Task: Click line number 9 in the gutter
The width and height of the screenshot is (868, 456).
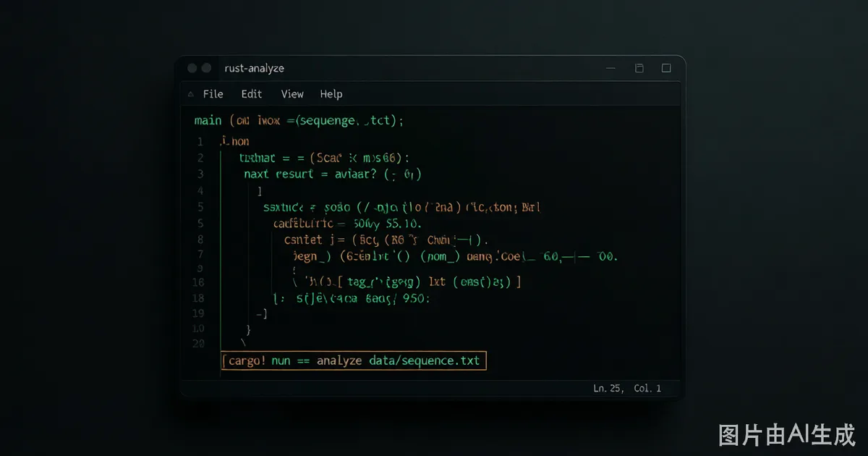Action: click(200, 269)
